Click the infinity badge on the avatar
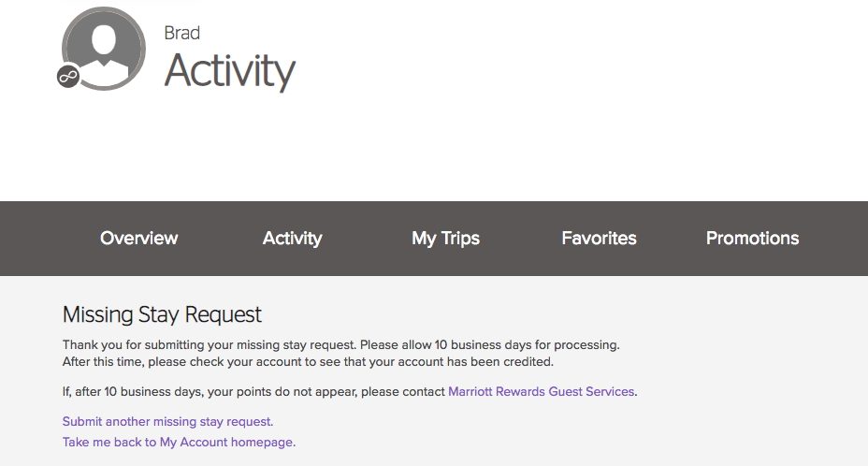 (68, 77)
